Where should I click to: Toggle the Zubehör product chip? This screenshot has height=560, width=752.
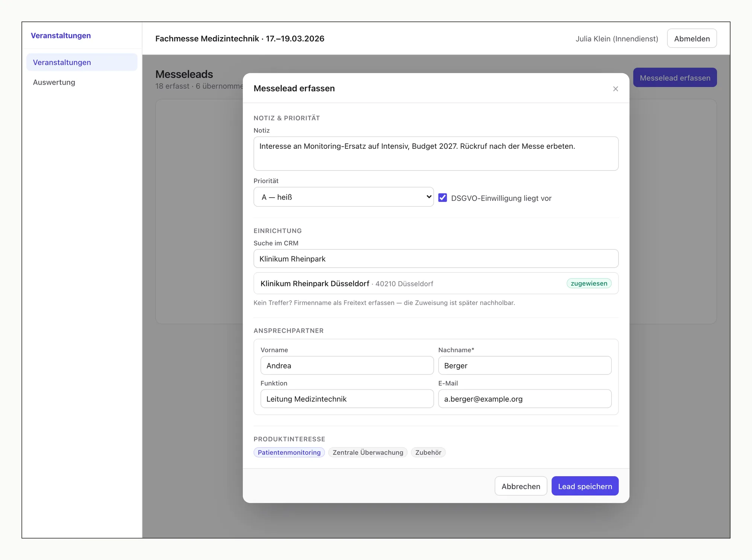[428, 453]
